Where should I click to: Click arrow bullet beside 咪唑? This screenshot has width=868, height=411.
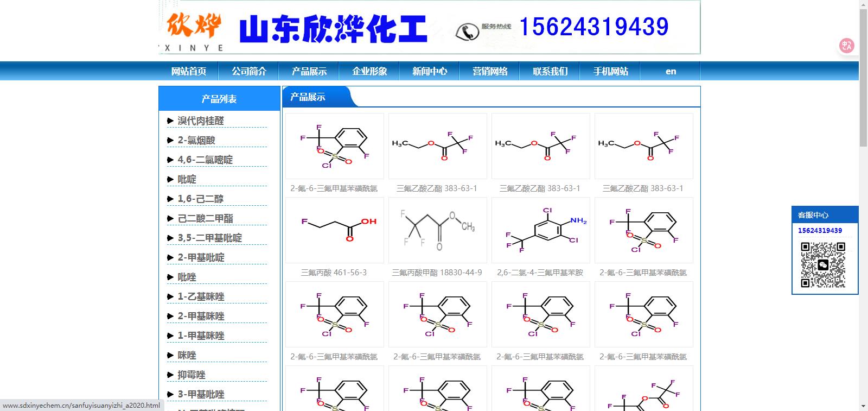170,356
